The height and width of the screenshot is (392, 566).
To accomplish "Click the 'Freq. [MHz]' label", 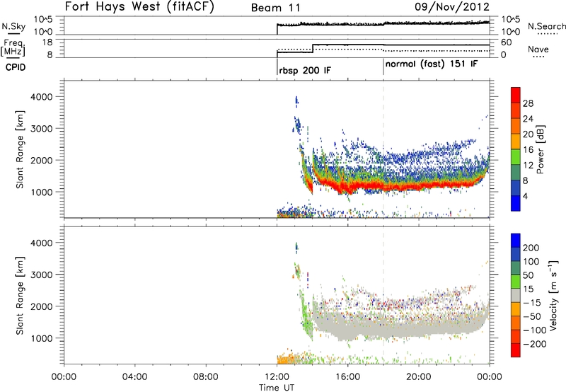I will 13,48.
